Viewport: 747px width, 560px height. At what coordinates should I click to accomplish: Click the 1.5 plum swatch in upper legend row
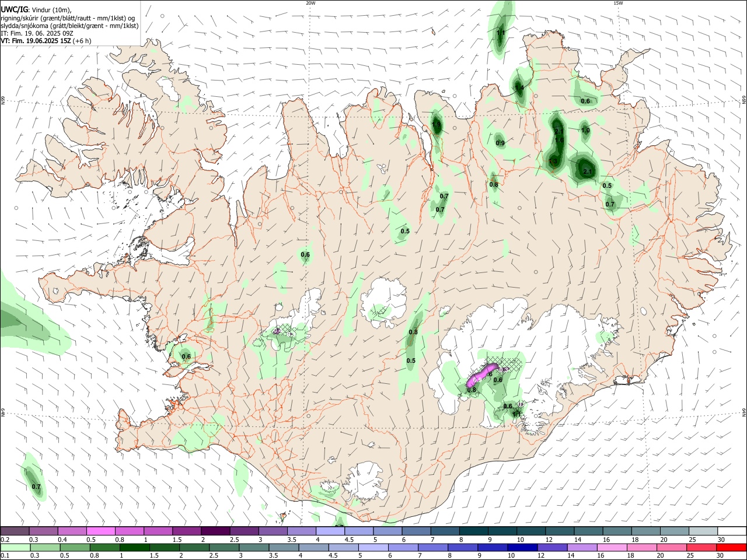tap(187, 531)
